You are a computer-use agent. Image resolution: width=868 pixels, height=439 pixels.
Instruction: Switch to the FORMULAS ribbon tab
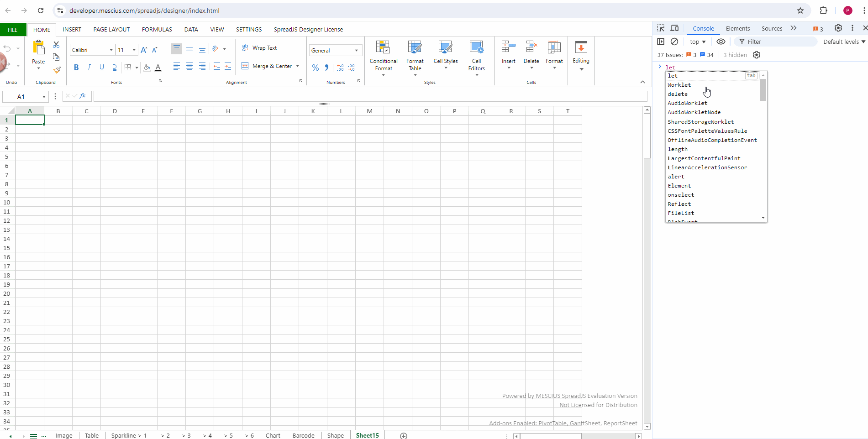(157, 29)
